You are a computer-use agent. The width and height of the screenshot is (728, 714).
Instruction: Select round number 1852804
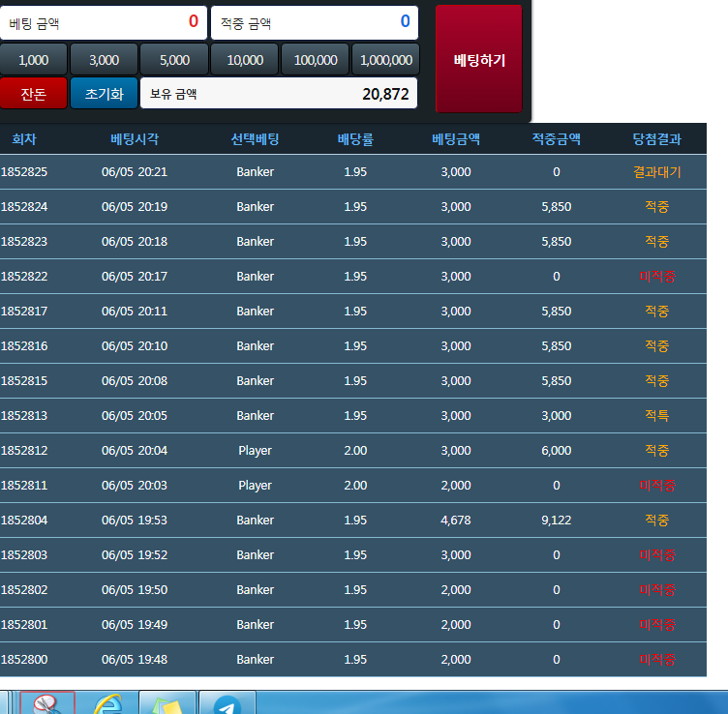point(24,521)
